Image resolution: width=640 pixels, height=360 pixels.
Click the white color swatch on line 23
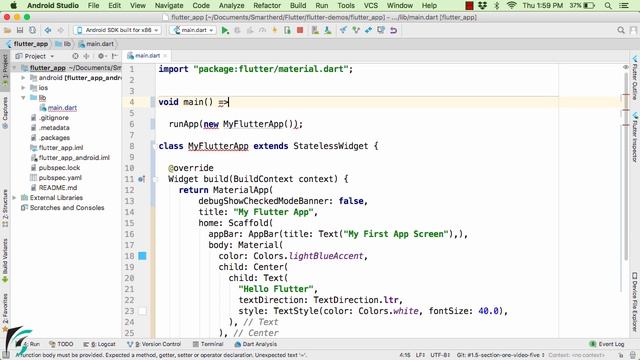point(142,311)
